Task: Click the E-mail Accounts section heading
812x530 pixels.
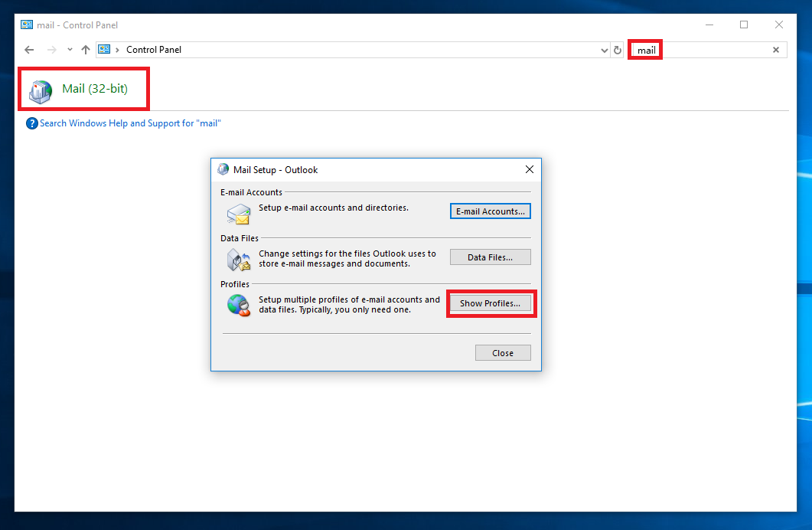Action: [x=251, y=192]
